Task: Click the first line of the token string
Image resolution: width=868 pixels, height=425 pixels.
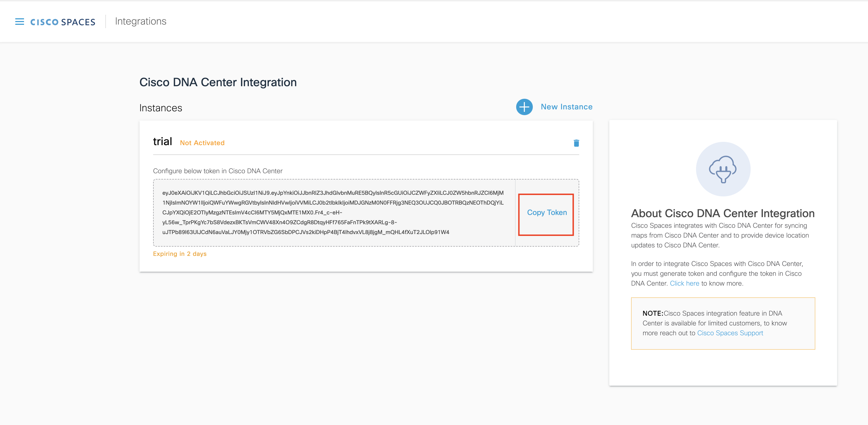Action: (333, 193)
